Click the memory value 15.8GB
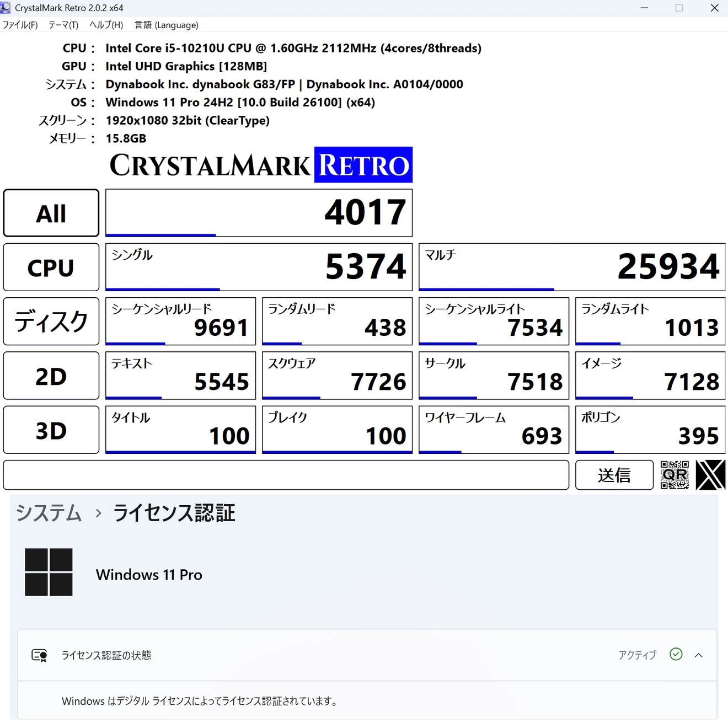The height and width of the screenshot is (728, 728). pos(126,138)
